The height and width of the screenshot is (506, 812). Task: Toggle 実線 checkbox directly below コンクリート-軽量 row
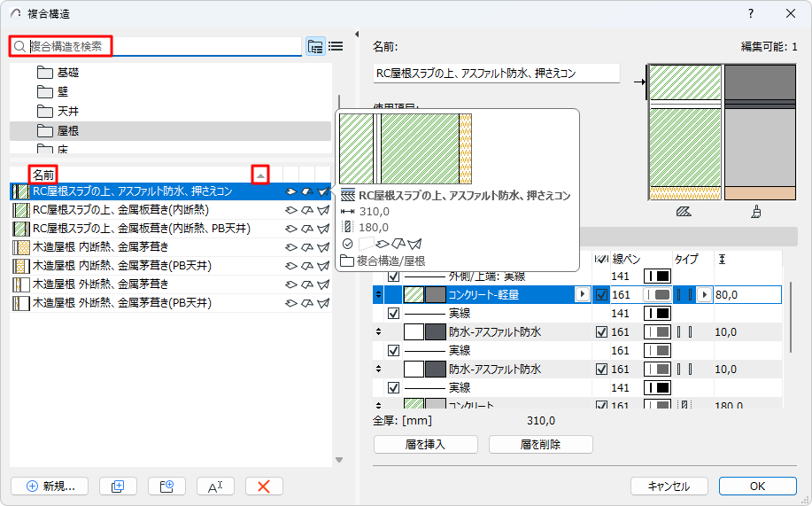pyautogui.click(x=393, y=314)
